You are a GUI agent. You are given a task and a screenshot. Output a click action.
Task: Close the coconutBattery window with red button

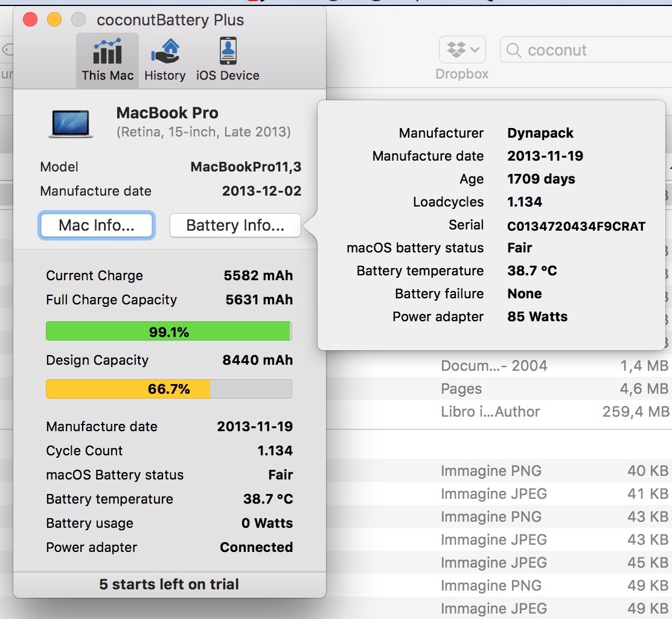(x=30, y=19)
